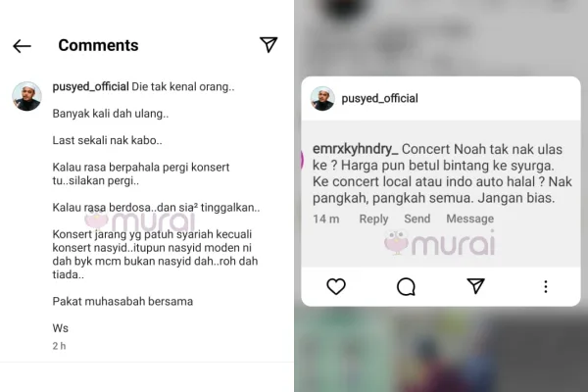Open the pusyed_official username in comment text

point(90,86)
